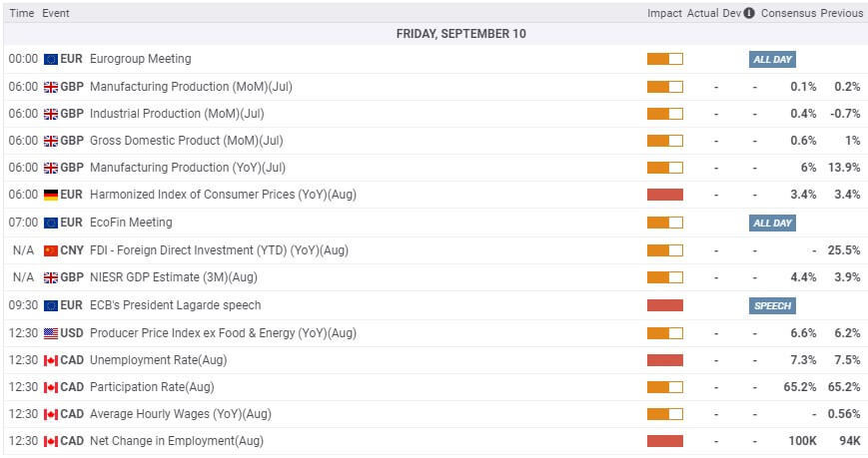Click red impact bar for Unemployment Rate

pos(664,360)
